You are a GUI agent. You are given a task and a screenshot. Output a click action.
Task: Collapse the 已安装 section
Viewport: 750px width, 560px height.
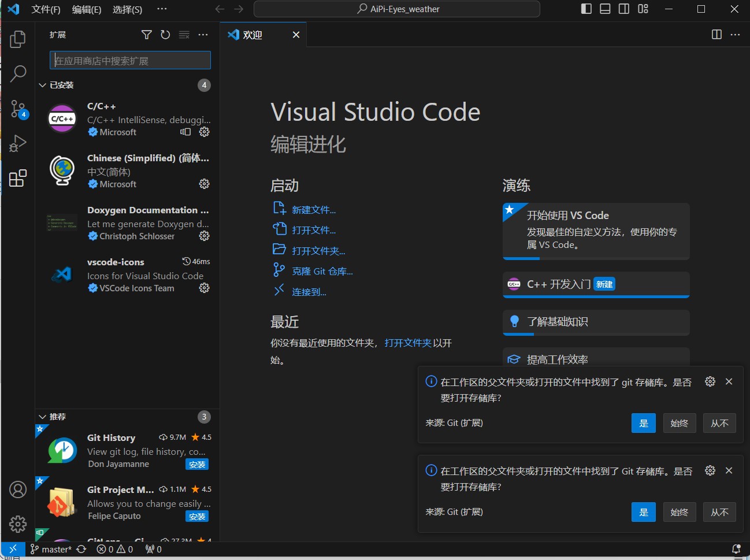coord(127,85)
